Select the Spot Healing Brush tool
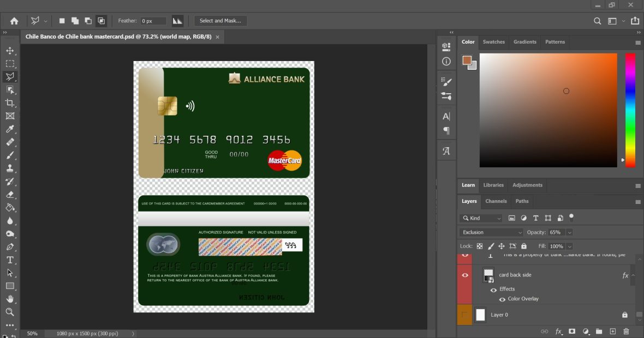 point(10,142)
